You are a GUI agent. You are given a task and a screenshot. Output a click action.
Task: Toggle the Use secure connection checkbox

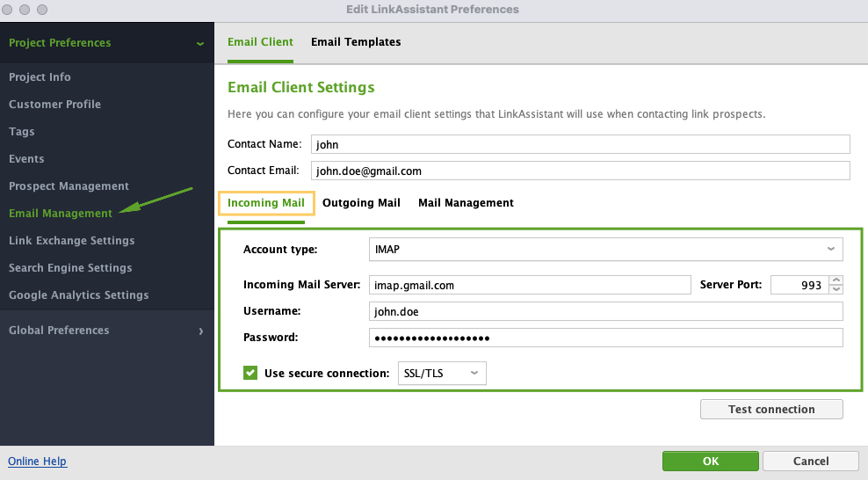(250, 374)
